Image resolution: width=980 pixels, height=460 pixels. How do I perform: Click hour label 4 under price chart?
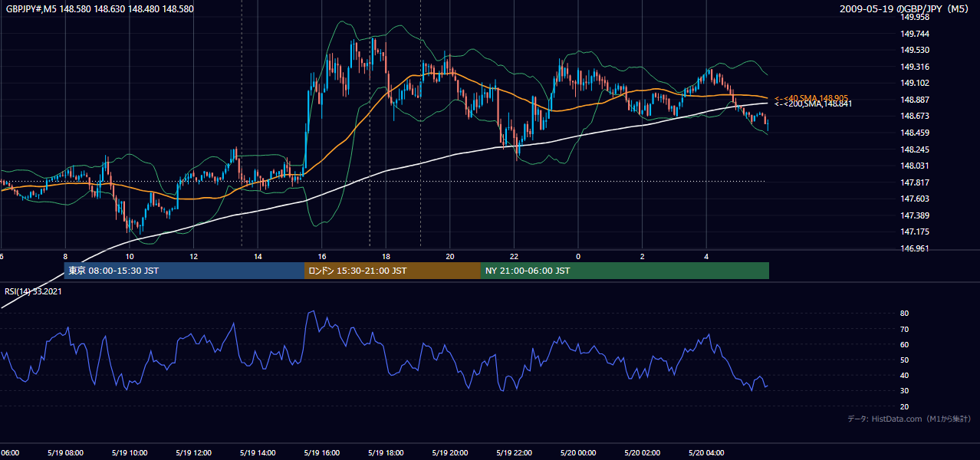(706, 257)
